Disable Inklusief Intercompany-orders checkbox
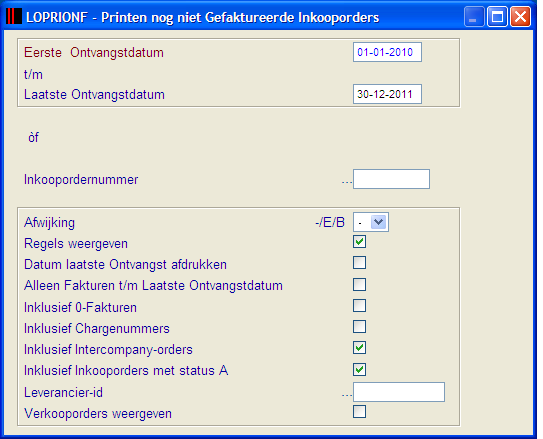Viewport: 543px width, 439px height. point(359,348)
